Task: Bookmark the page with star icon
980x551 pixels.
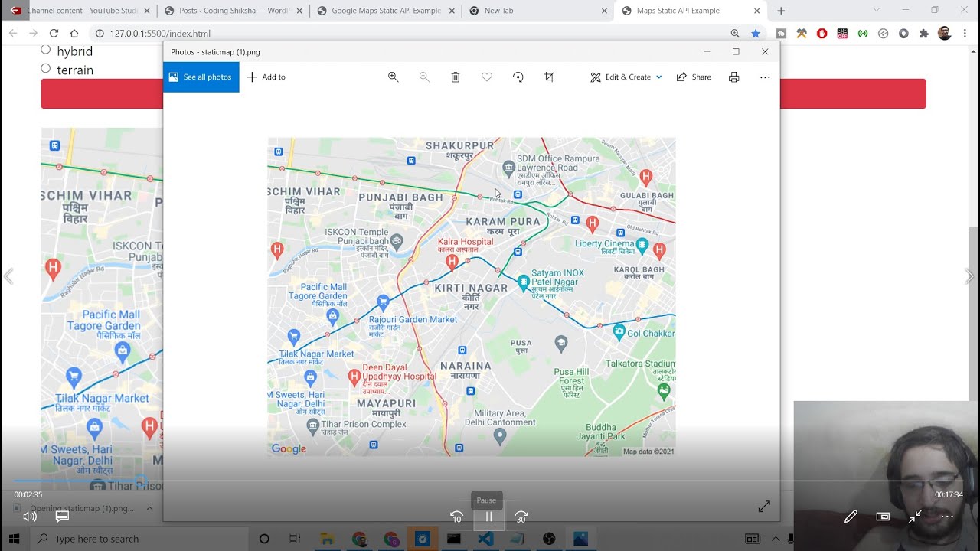Action: (x=756, y=34)
